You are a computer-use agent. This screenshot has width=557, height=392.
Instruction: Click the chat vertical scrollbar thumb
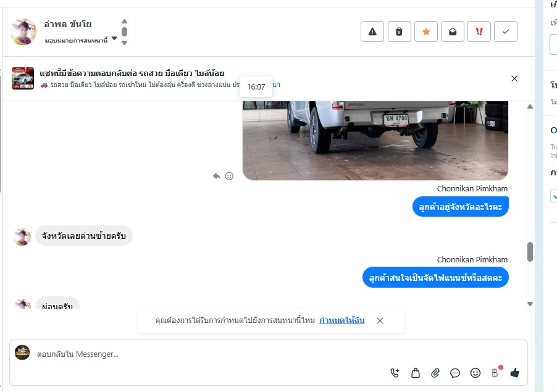(x=530, y=252)
